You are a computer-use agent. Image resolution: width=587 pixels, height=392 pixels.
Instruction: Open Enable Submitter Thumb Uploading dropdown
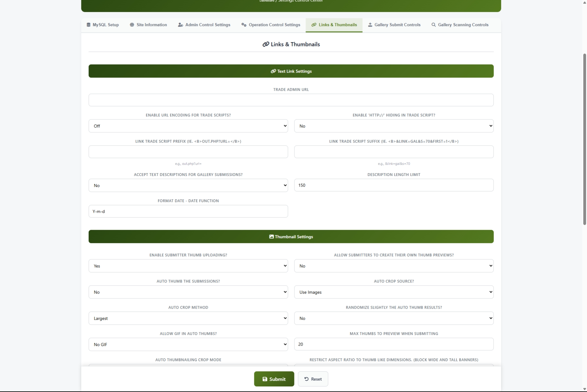click(x=188, y=266)
